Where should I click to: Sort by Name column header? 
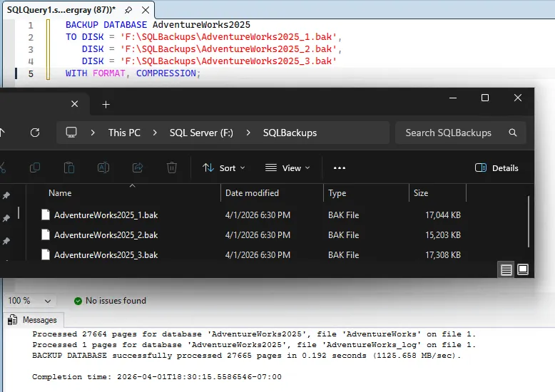pyautogui.click(x=60, y=193)
